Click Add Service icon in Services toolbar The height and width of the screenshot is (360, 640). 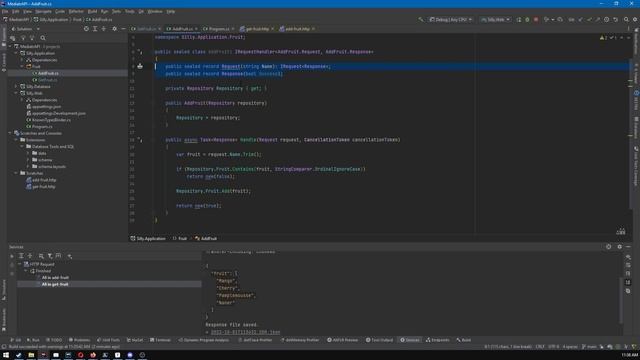70,256
